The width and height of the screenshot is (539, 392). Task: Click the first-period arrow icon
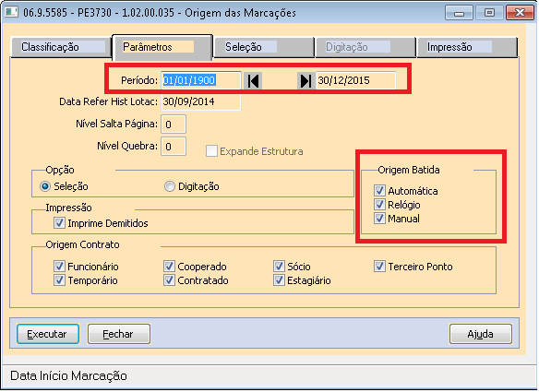(253, 81)
